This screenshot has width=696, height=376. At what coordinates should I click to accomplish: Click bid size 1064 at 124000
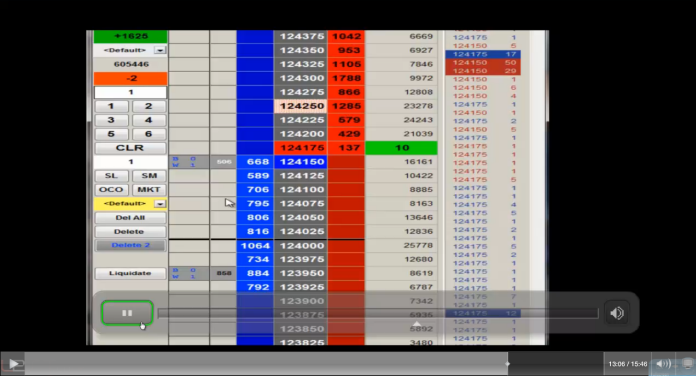255,245
